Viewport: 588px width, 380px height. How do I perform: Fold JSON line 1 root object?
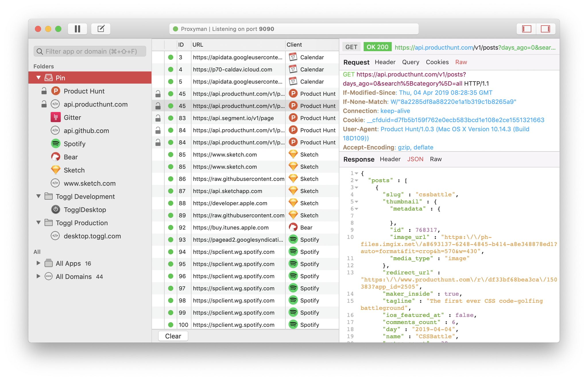tap(356, 173)
